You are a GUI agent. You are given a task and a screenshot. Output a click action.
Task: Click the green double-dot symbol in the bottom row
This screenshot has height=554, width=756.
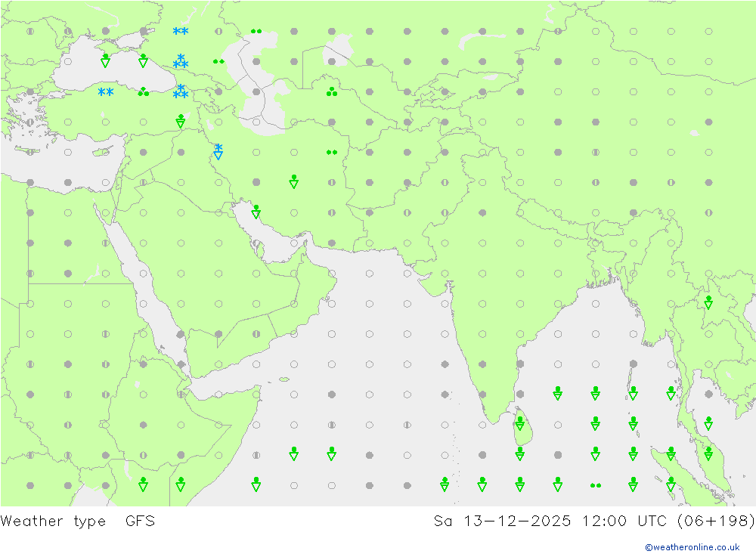coord(596,485)
